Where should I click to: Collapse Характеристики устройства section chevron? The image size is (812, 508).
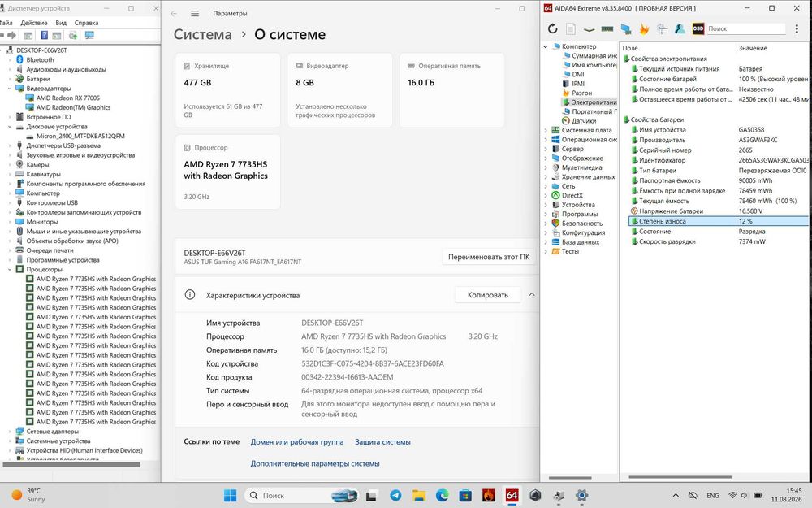tap(531, 295)
